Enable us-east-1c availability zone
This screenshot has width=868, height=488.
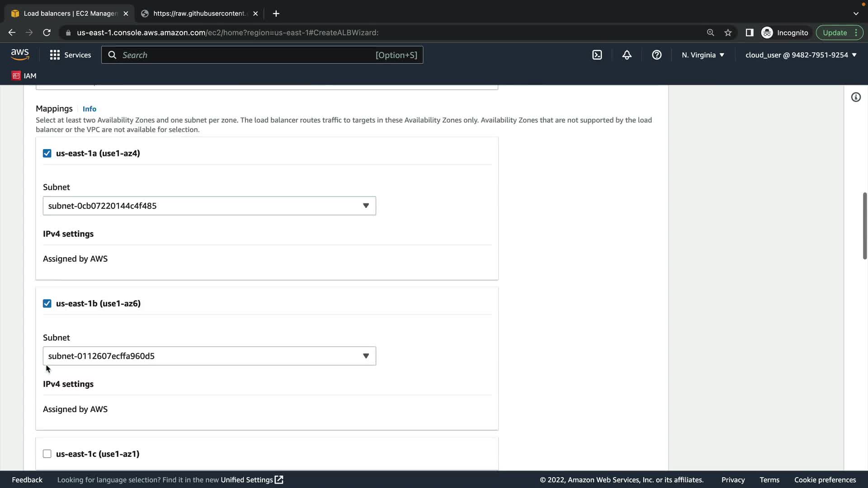tap(47, 454)
